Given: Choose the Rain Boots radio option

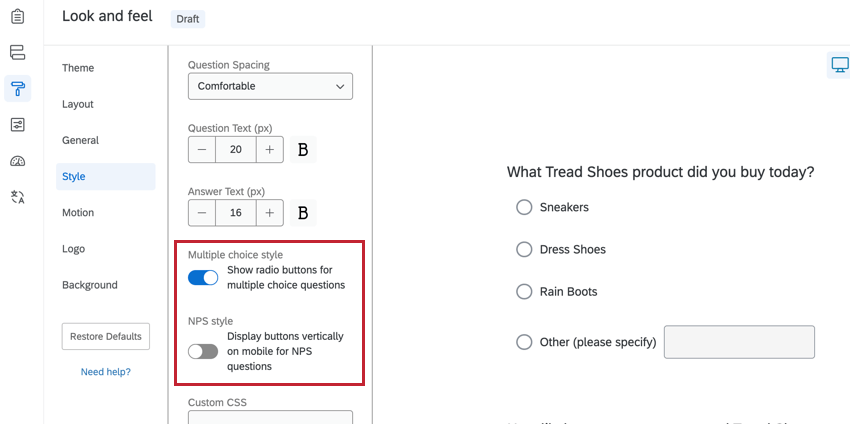Looking at the screenshot, I should [x=524, y=292].
